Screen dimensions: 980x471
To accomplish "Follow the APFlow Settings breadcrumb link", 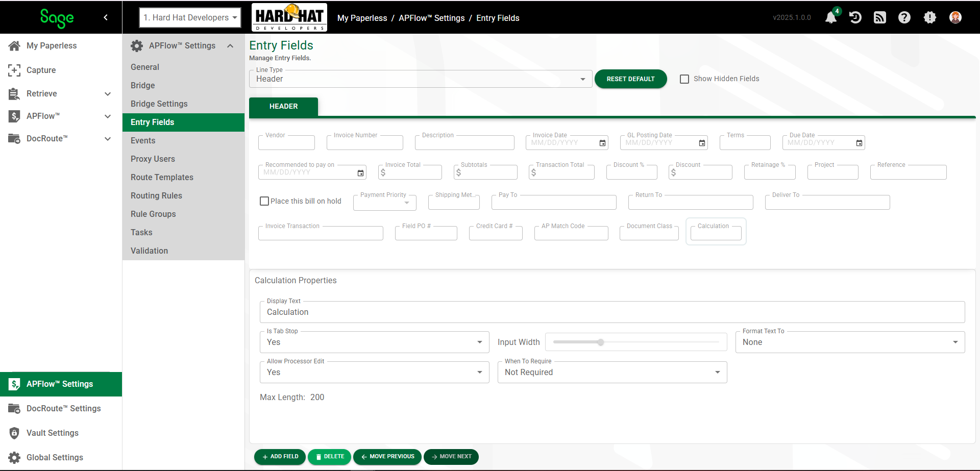I will pyautogui.click(x=431, y=18).
